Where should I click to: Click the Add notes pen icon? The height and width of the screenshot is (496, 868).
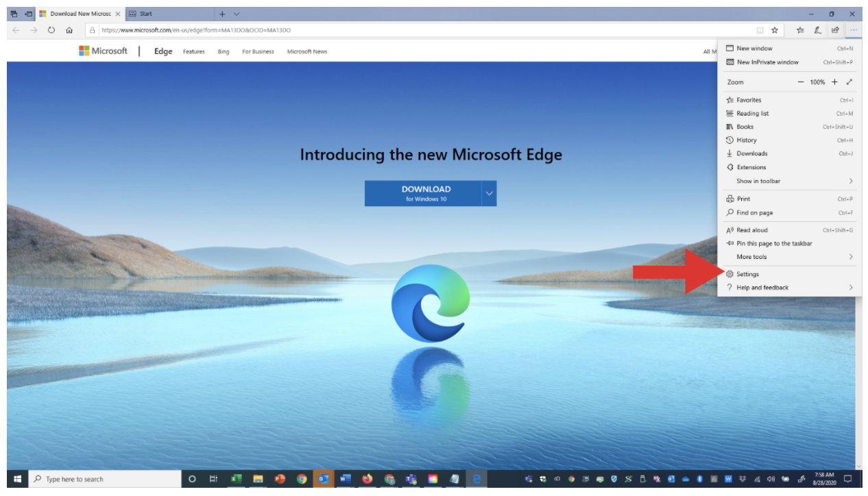pos(817,30)
